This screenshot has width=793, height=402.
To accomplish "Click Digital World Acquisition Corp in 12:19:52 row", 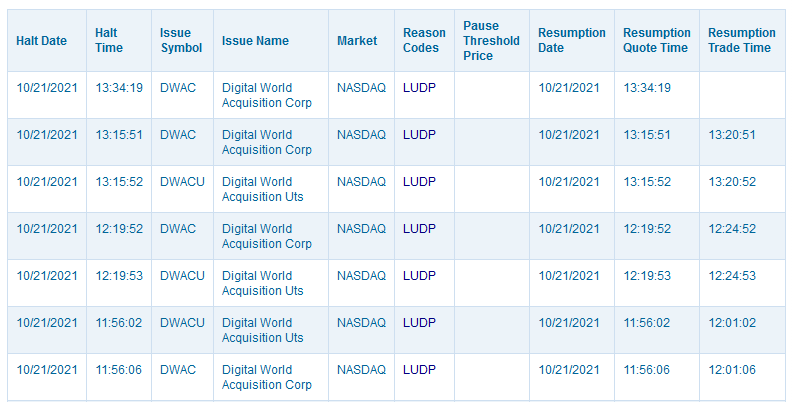I will (267, 236).
